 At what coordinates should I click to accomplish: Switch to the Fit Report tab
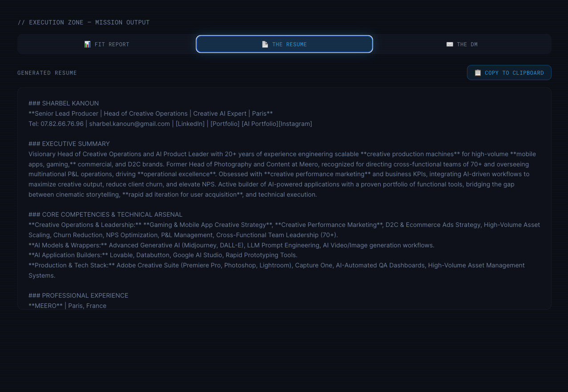tap(107, 44)
